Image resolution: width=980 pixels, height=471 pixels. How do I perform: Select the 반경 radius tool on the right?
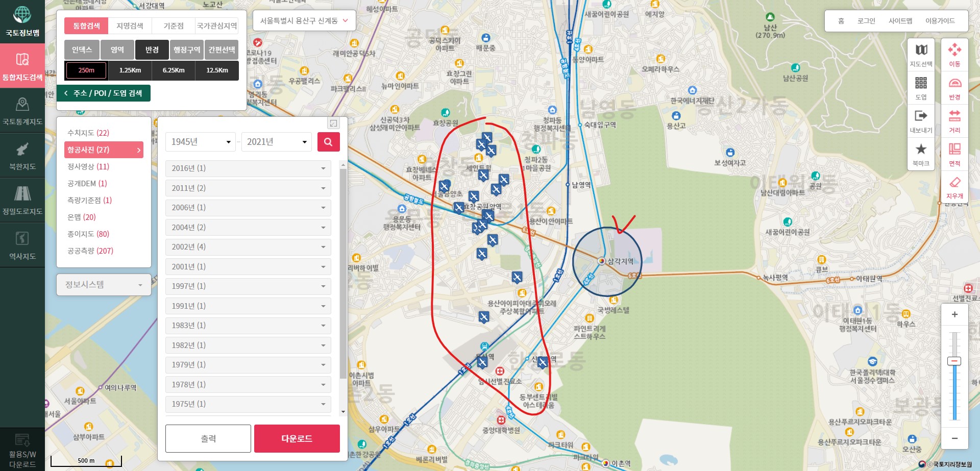[954, 88]
